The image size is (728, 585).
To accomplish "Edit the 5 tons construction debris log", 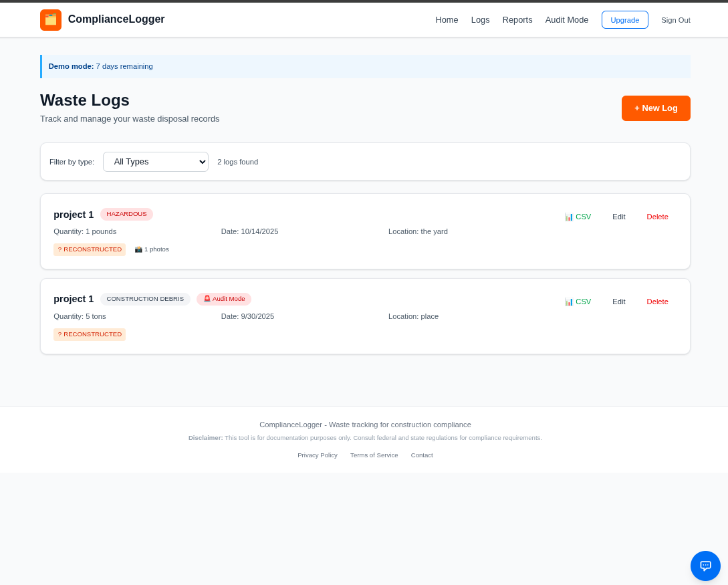I will click(618, 302).
